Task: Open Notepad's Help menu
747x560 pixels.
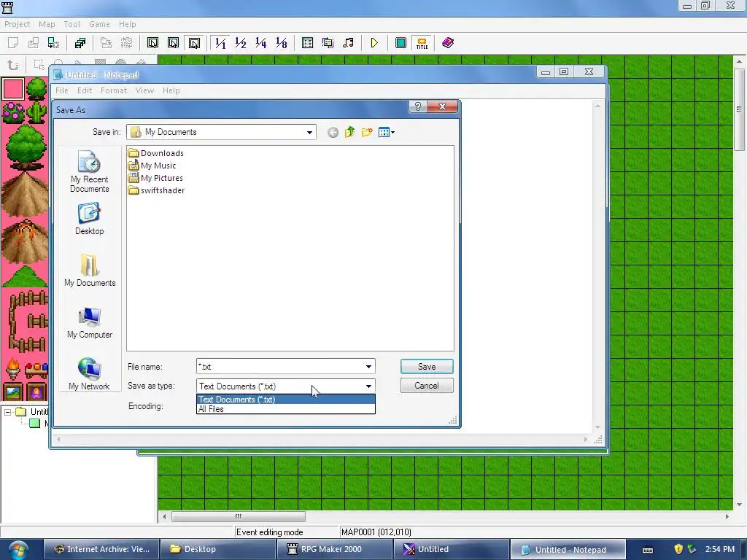Action: tap(171, 90)
